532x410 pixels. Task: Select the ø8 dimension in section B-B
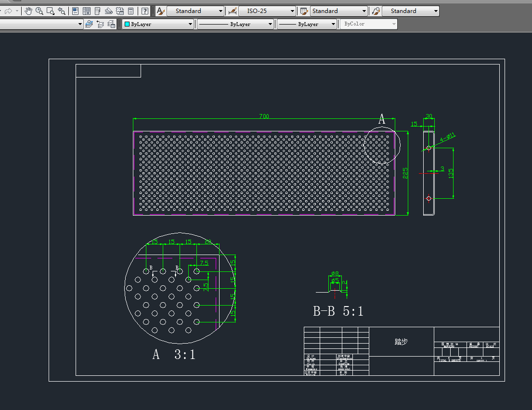(335, 273)
